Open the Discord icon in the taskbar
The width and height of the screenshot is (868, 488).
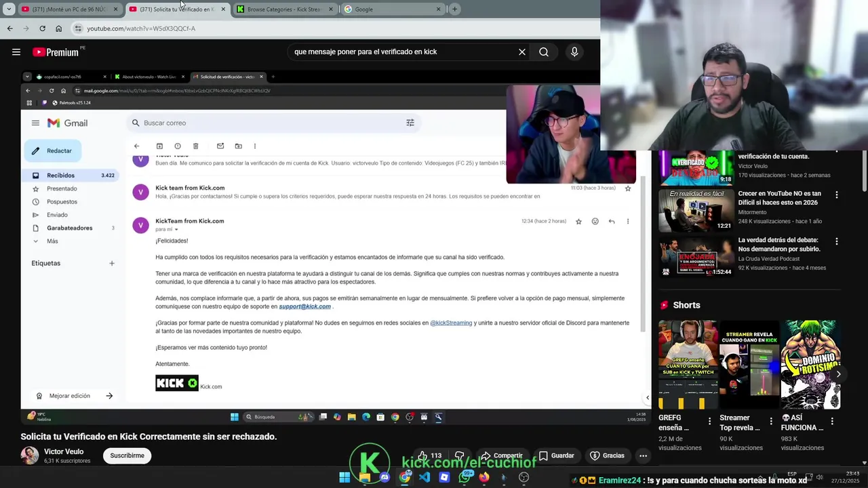[x=384, y=477]
